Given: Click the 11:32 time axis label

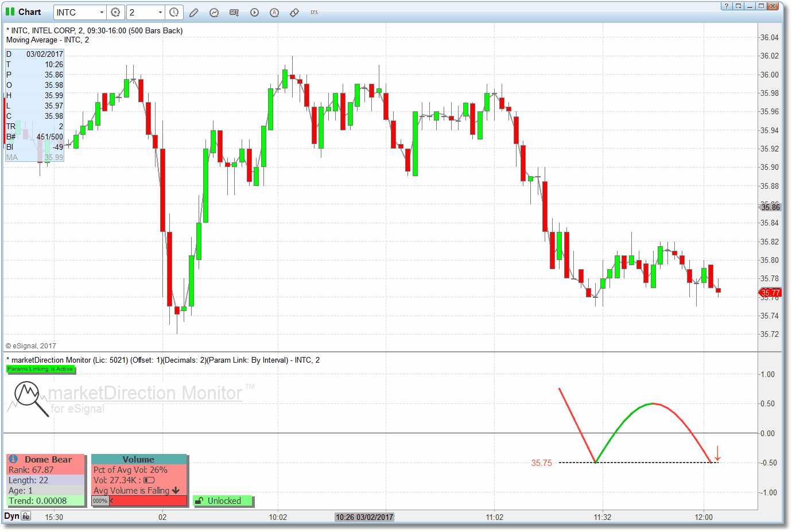Looking at the screenshot, I should [x=603, y=517].
